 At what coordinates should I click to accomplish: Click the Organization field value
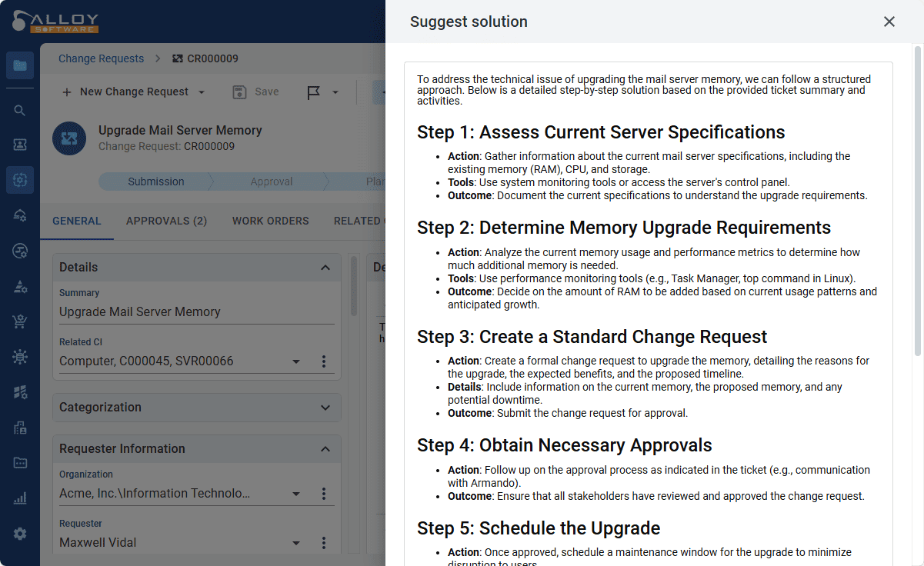pos(155,494)
